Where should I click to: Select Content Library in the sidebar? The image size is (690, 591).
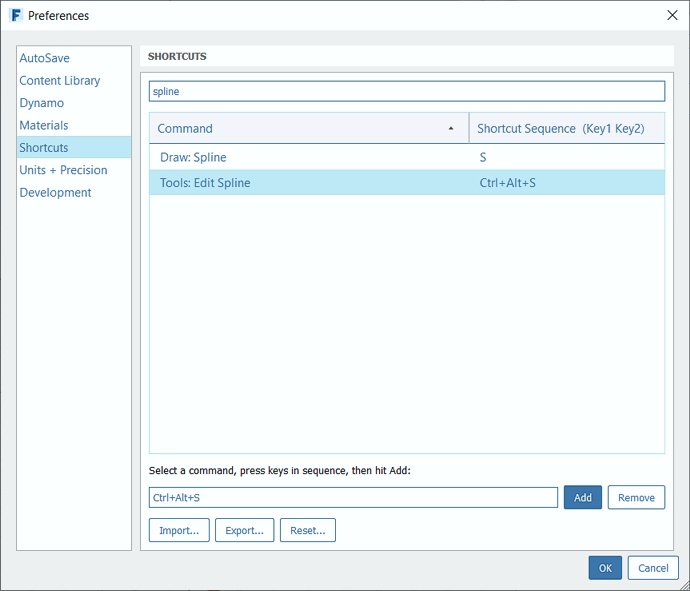pyautogui.click(x=60, y=80)
